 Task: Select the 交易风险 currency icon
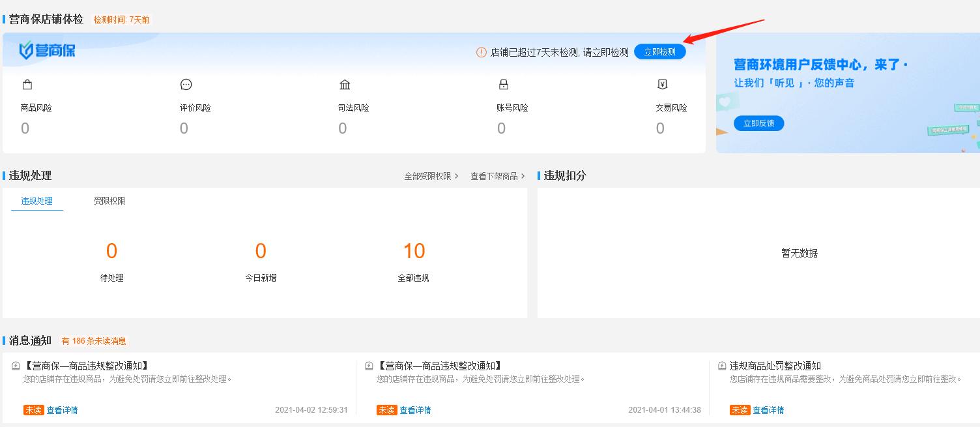(661, 84)
